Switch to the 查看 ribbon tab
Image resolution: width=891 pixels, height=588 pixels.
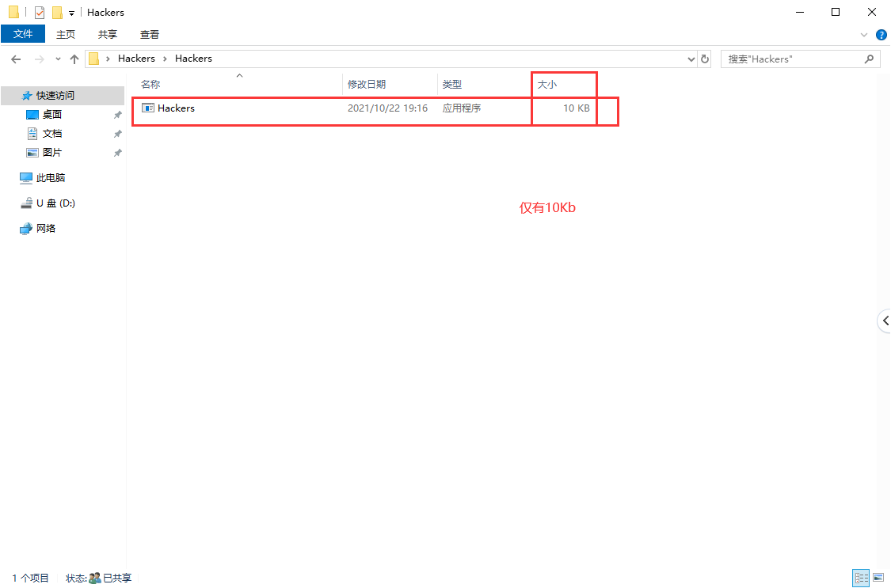150,34
